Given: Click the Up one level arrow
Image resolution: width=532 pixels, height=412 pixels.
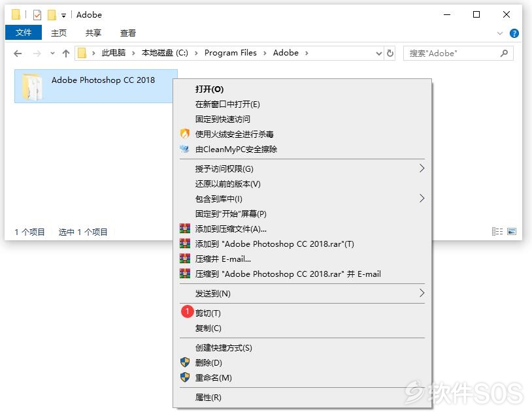Looking at the screenshot, I should 66,54.
